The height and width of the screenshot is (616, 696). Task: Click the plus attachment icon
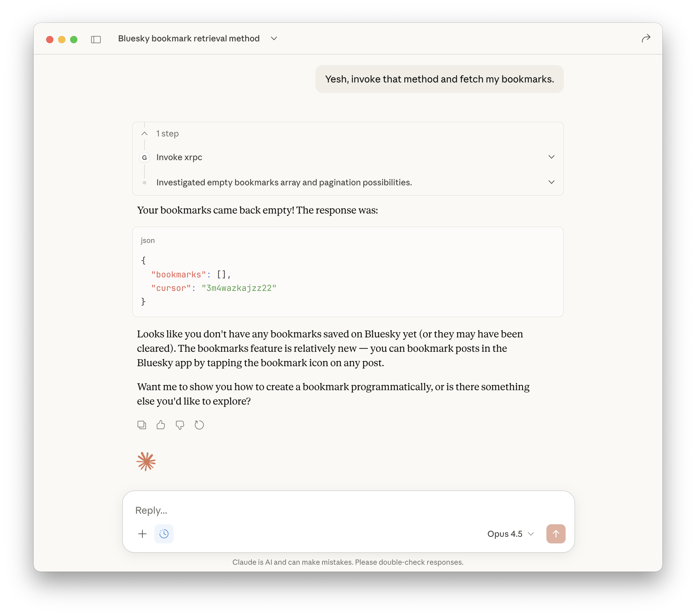pos(142,534)
